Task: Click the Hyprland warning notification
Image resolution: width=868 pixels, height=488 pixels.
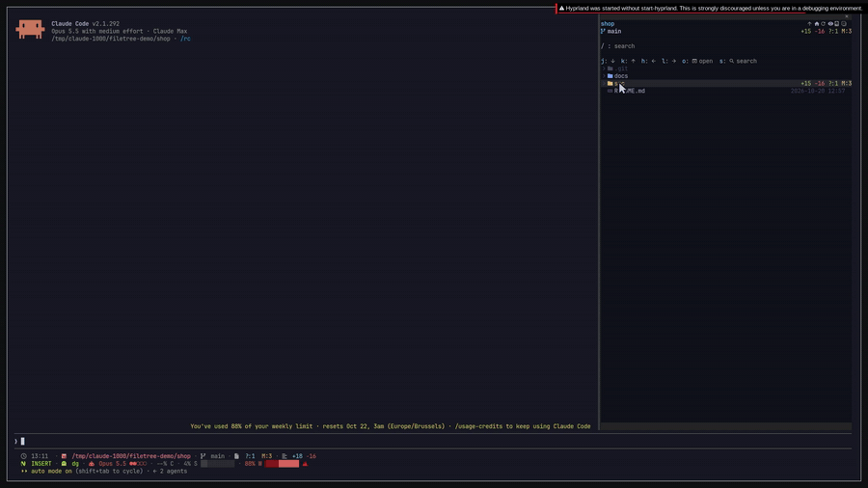Action: [711, 9]
